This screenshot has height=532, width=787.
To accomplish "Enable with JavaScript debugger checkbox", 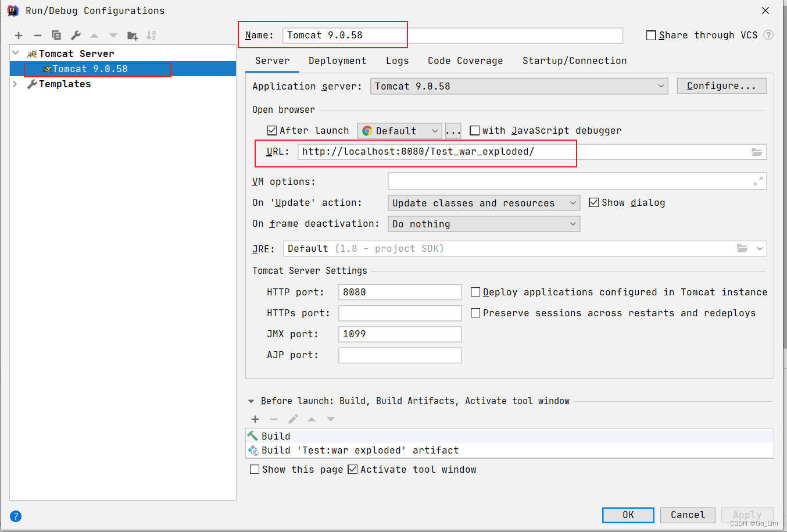I will [475, 130].
